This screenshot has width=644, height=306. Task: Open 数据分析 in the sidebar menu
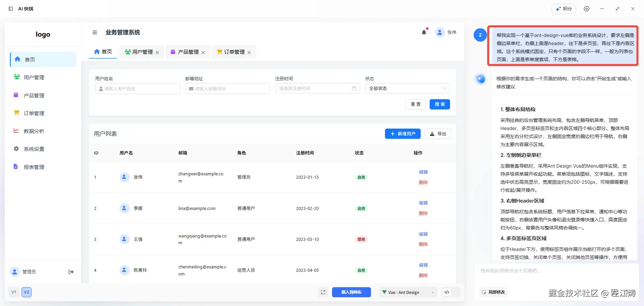point(43,131)
